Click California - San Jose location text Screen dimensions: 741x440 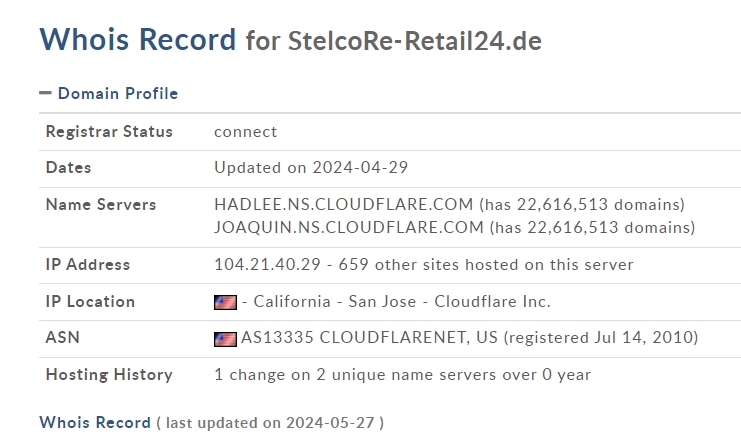pyautogui.click(x=335, y=301)
